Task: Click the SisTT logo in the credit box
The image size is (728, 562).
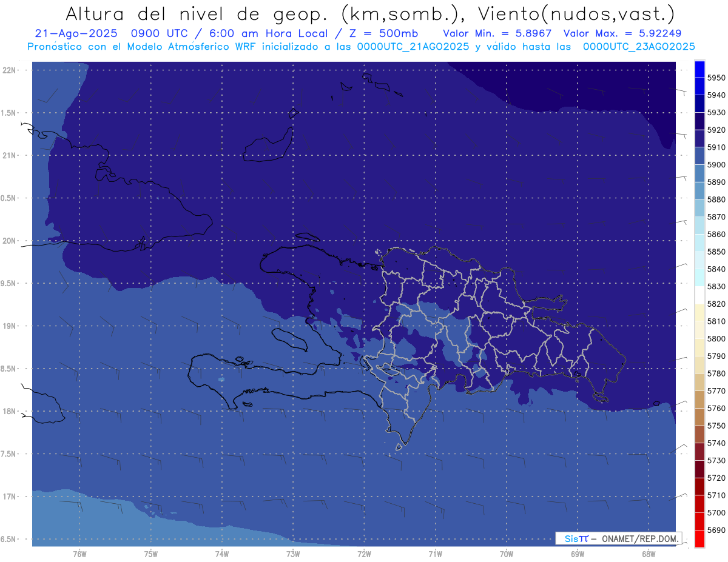Action: click(576, 538)
